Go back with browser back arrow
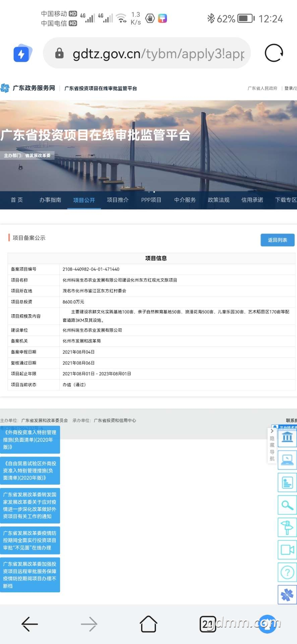 (29, 624)
